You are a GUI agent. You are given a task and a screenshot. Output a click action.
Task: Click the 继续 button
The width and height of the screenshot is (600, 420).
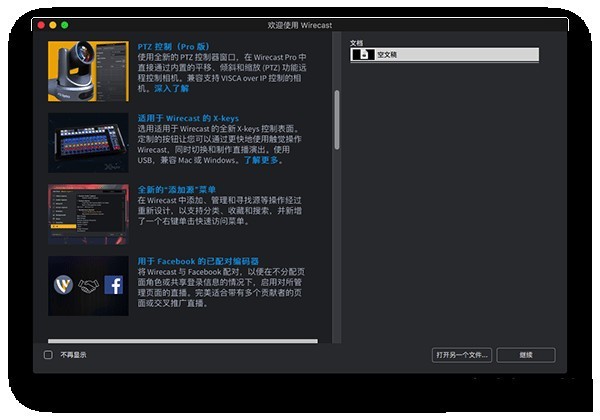click(x=526, y=355)
